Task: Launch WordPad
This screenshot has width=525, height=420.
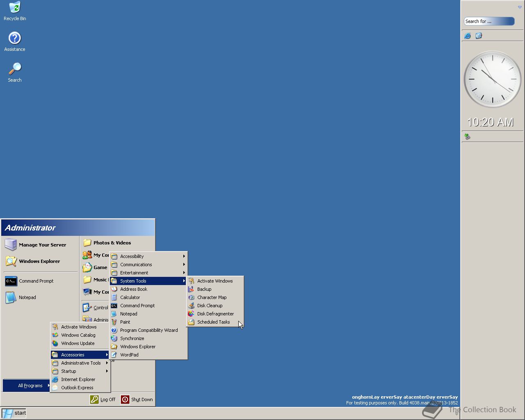Action: click(x=148, y=355)
